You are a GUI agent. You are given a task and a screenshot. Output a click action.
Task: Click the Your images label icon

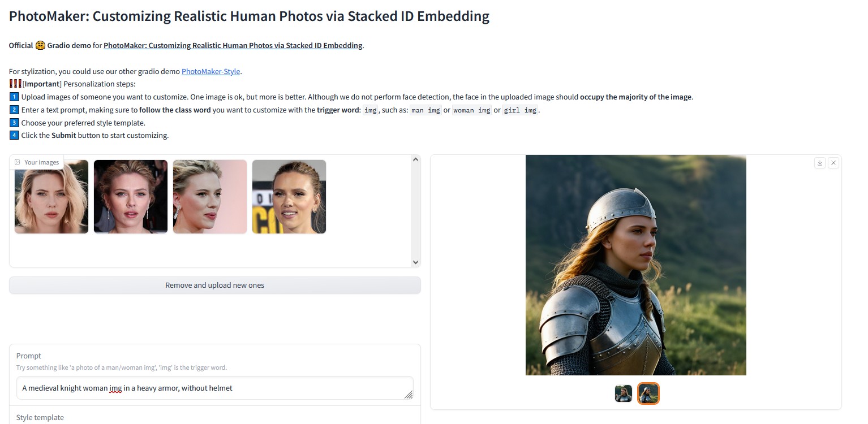pos(18,162)
